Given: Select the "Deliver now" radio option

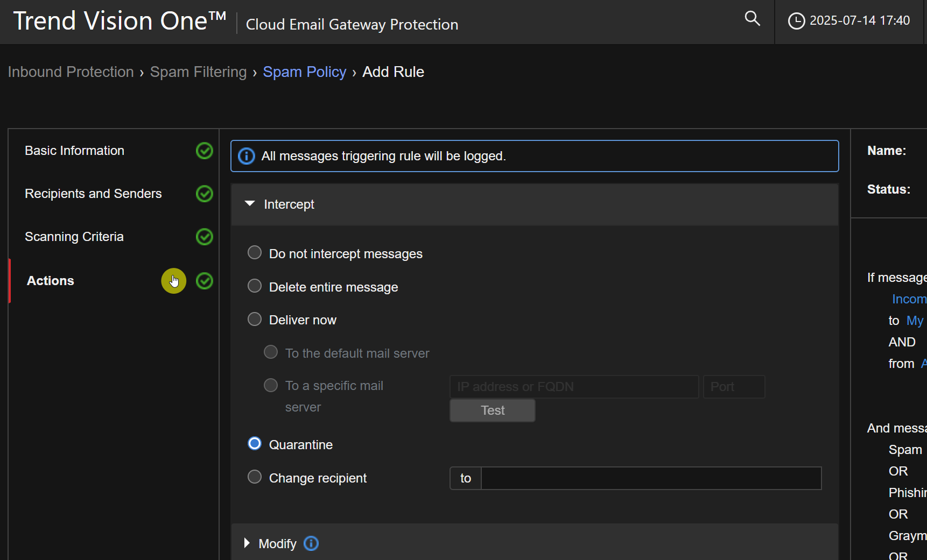Looking at the screenshot, I should 255,320.
